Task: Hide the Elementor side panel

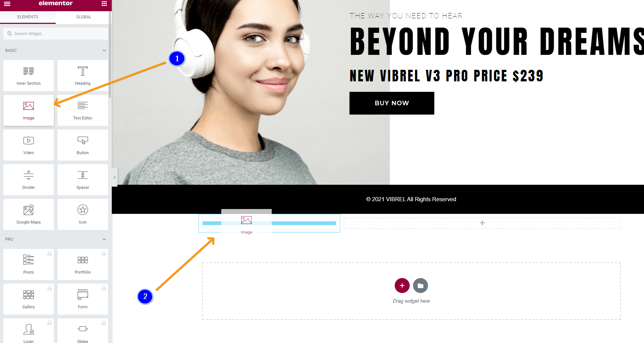Action: click(x=114, y=178)
